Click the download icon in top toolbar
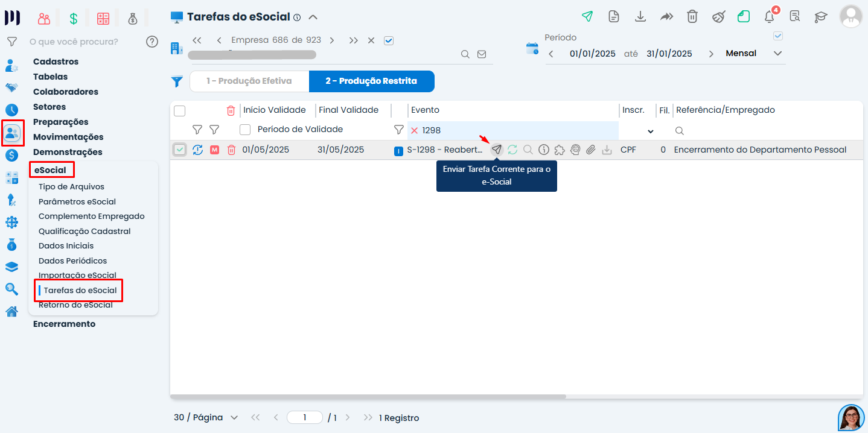Screen dimensions: 868x433 coord(640,17)
